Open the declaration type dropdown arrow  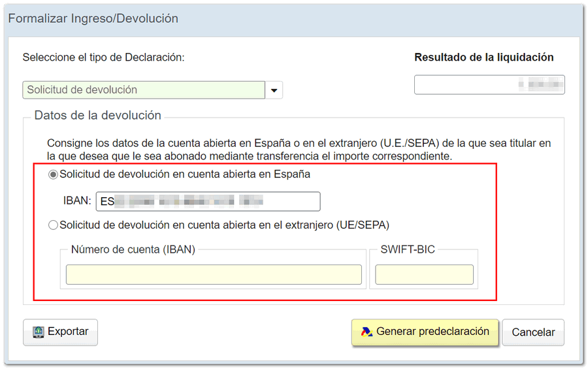tap(274, 90)
